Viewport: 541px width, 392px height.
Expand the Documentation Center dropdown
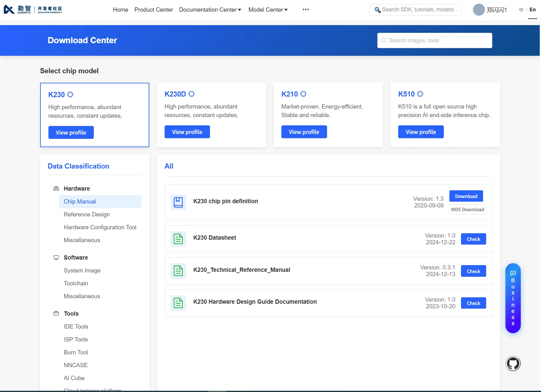point(210,10)
